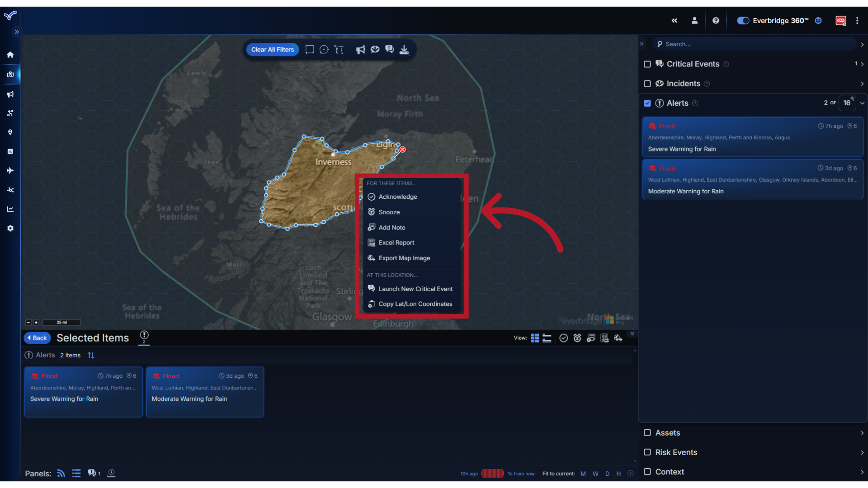Uncheck the Alerts checkbox
The width and height of the screenshot is (868, 488).
coord(648,103)
